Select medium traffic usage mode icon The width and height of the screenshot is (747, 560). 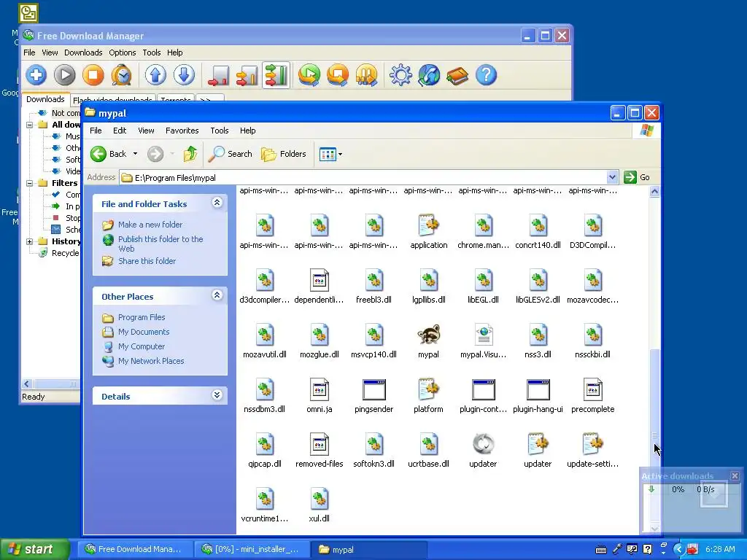247,75
